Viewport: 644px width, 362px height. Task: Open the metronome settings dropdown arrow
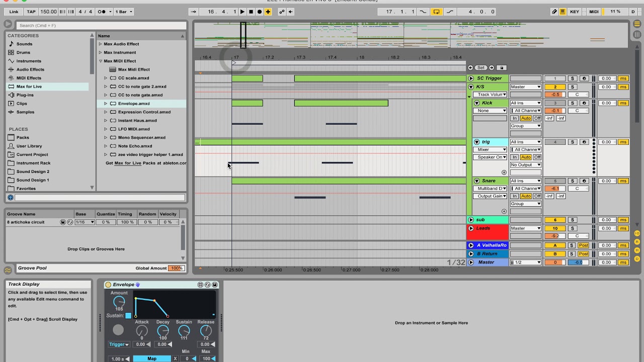[109, 12]
